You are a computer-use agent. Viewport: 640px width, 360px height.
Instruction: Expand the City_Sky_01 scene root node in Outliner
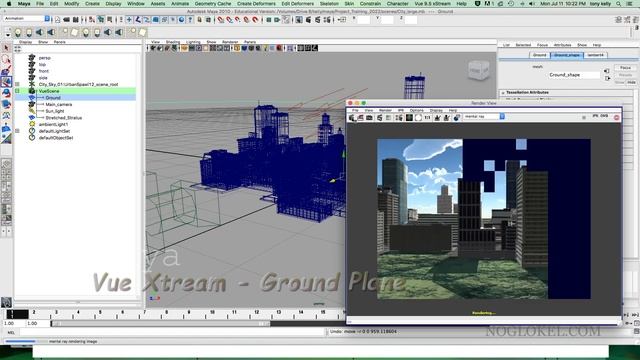[17, 84]
